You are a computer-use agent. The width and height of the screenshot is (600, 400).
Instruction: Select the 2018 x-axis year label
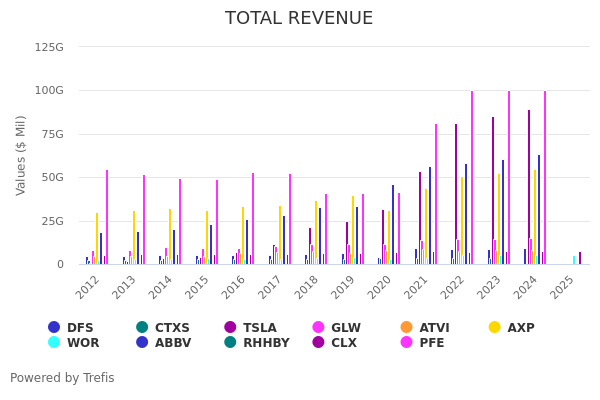coord(306,288)
